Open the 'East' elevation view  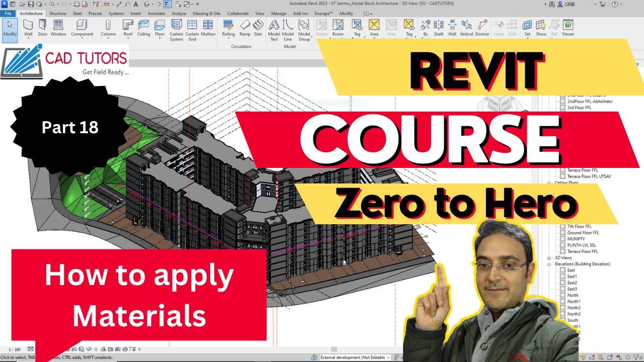coord(571,270)
